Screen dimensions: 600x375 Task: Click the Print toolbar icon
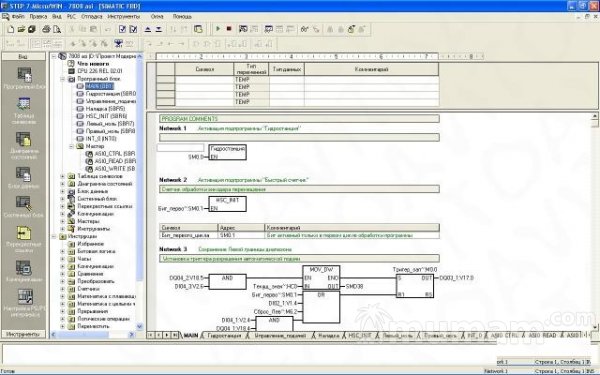pos(46,29)
